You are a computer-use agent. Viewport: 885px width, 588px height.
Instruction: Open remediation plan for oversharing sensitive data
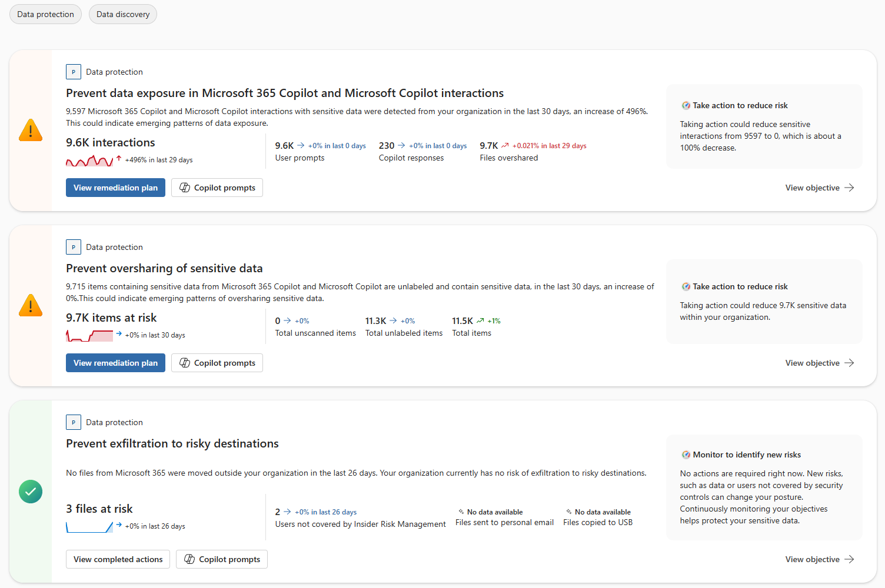pos(115,363)
